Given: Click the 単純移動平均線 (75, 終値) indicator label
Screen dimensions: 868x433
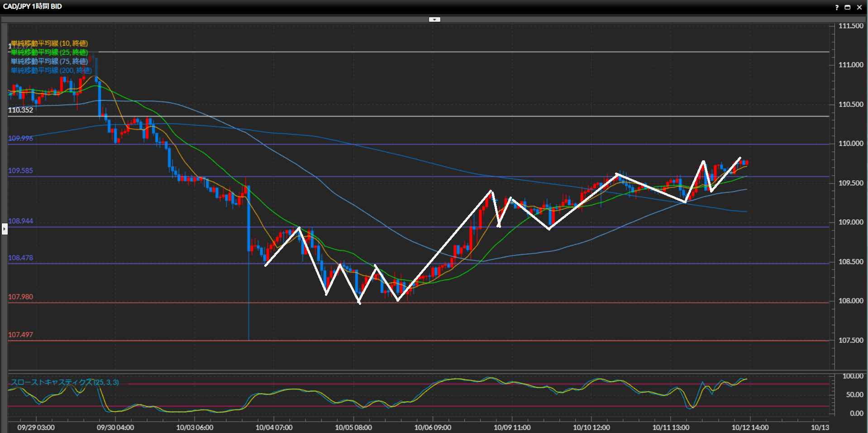Looking at the screenshot, I should (x=49, y=62).
